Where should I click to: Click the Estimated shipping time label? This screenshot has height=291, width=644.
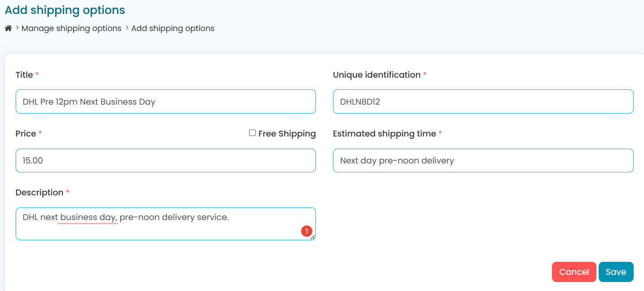384,134
